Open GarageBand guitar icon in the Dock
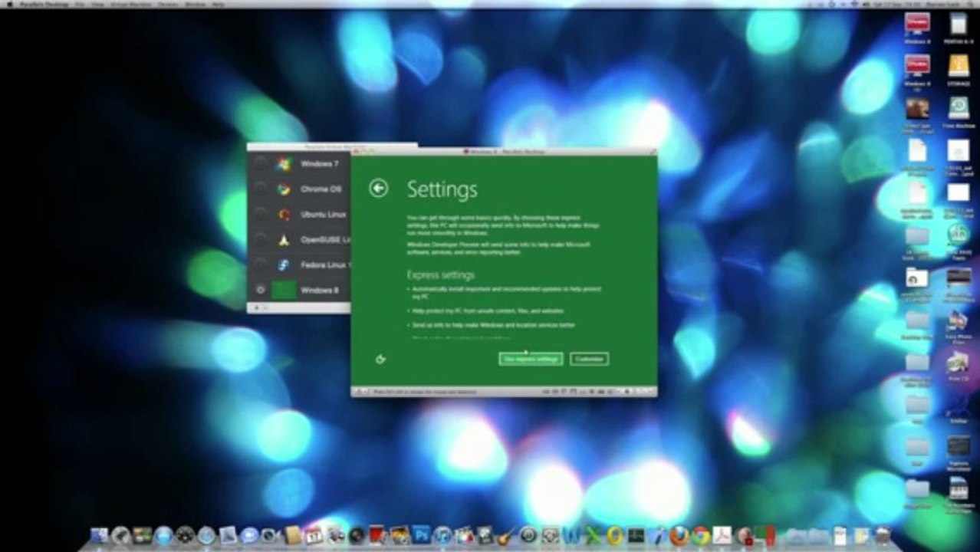 [x=506, y=536]
